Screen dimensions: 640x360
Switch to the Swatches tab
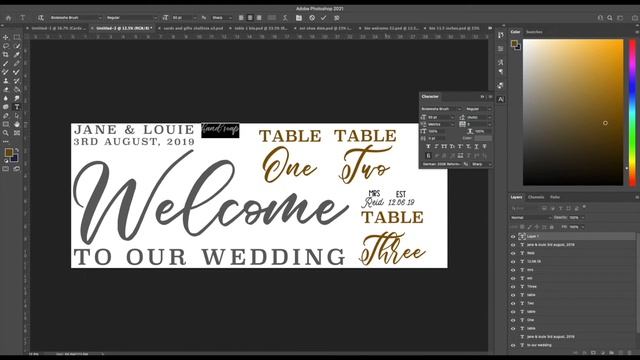[534, 32]
